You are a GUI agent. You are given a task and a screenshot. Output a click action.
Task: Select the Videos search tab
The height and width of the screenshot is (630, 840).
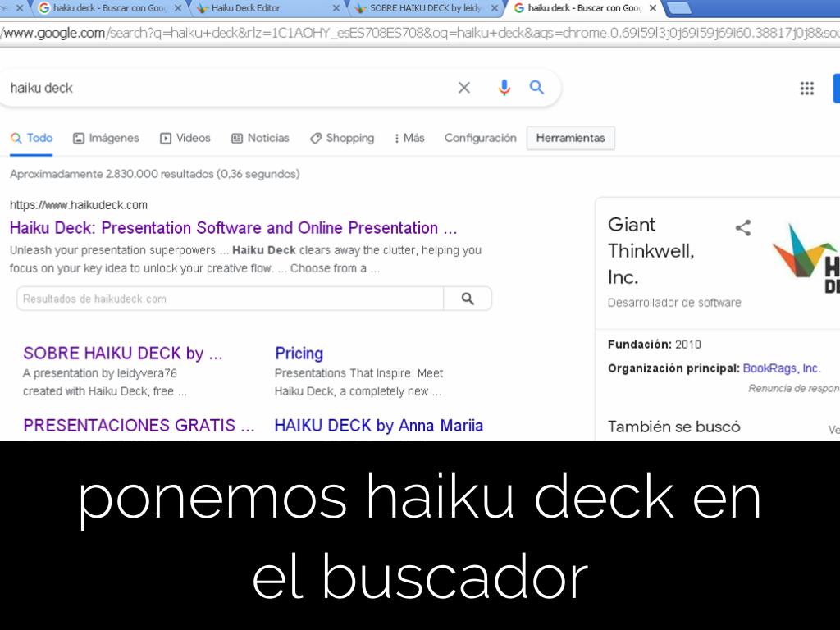[185, 138]
